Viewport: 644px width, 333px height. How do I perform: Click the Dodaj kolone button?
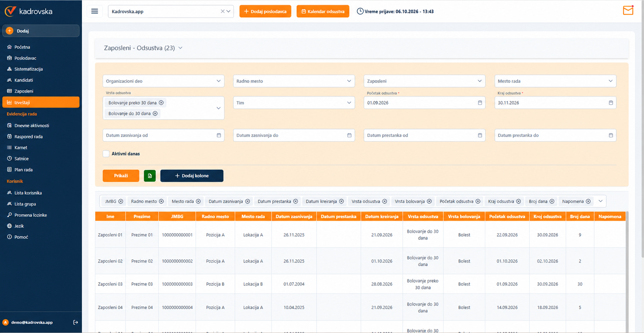(192, 176)
